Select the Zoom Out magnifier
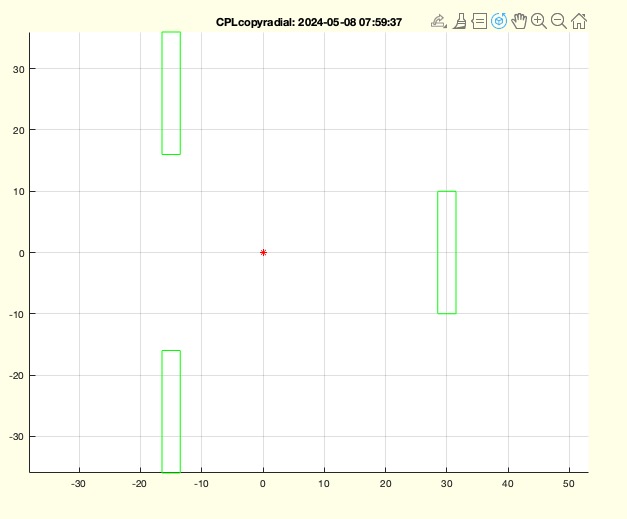 [558, 21]
